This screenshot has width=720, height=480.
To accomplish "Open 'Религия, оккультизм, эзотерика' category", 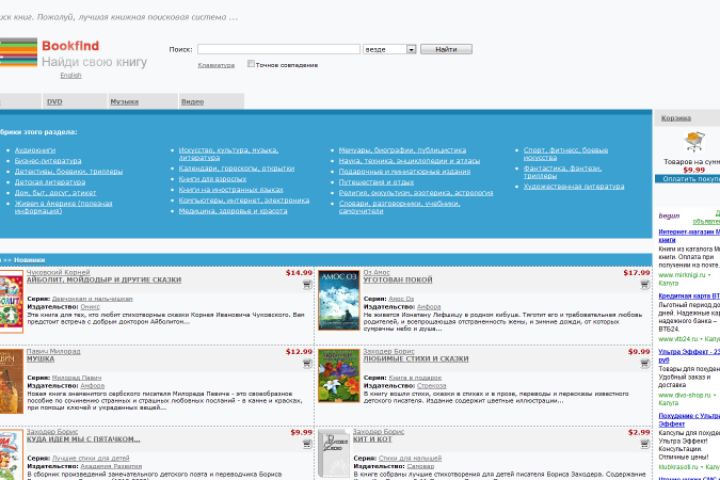I will tap(416, 192).
